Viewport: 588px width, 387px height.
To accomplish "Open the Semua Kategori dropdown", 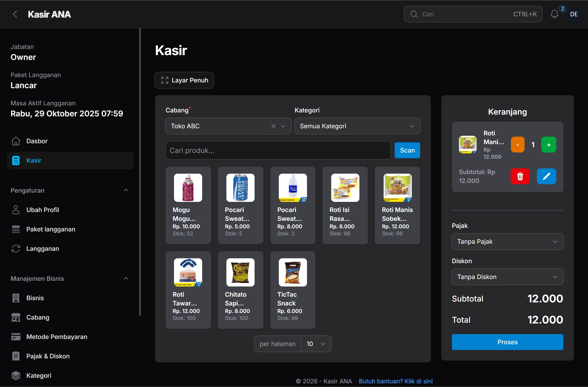I will pyautogui.click(x=357, y=126).
